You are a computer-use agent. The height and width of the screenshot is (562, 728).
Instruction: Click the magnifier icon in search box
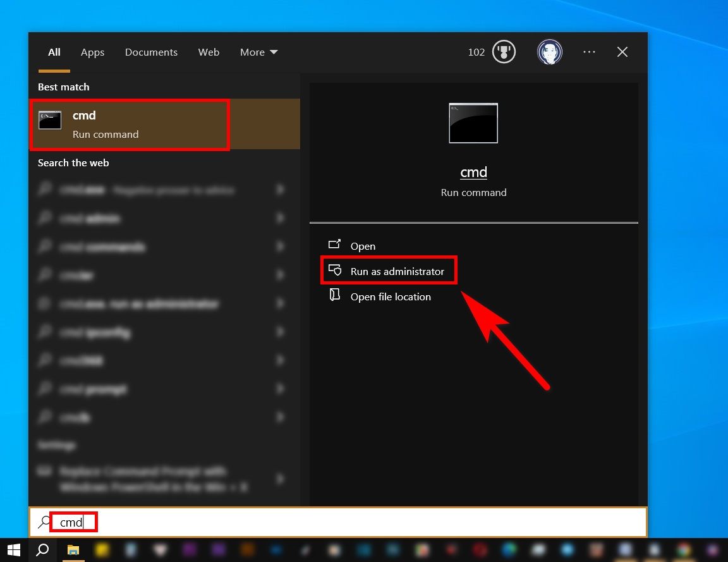(x=44, y=522)
